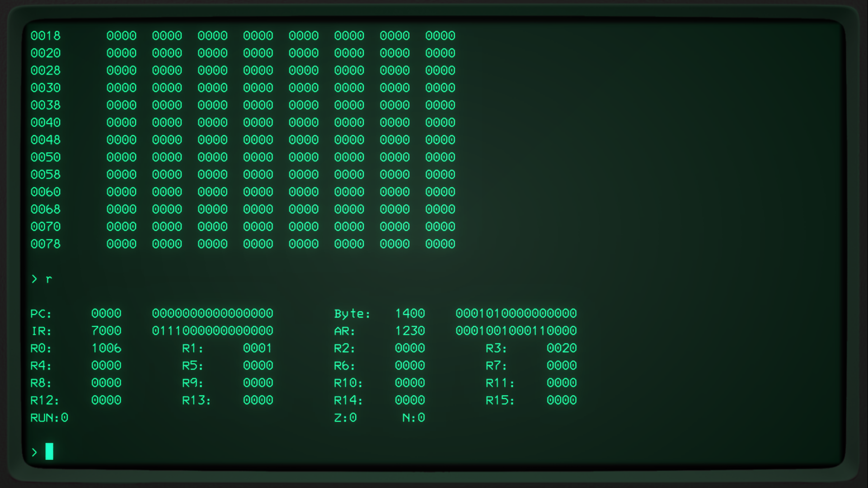This screenshot has width=868, height=488.
Task: Click the R14: register label
Action: (x=348, y=400)
